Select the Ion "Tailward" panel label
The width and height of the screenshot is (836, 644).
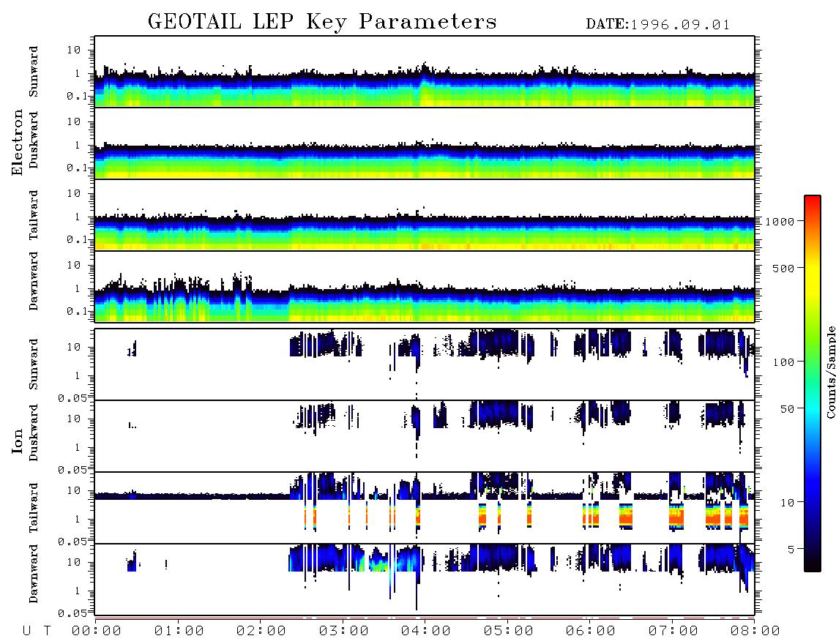click(34, 508)
